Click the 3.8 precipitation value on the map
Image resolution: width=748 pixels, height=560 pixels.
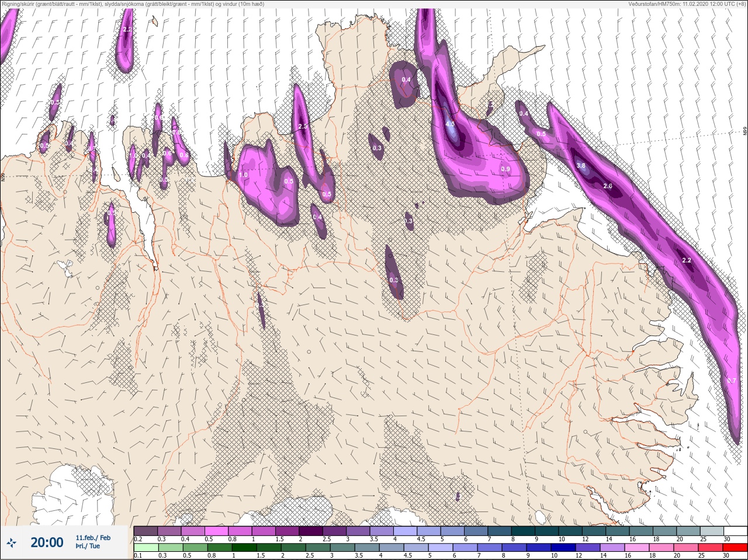(x=581, y=166)
